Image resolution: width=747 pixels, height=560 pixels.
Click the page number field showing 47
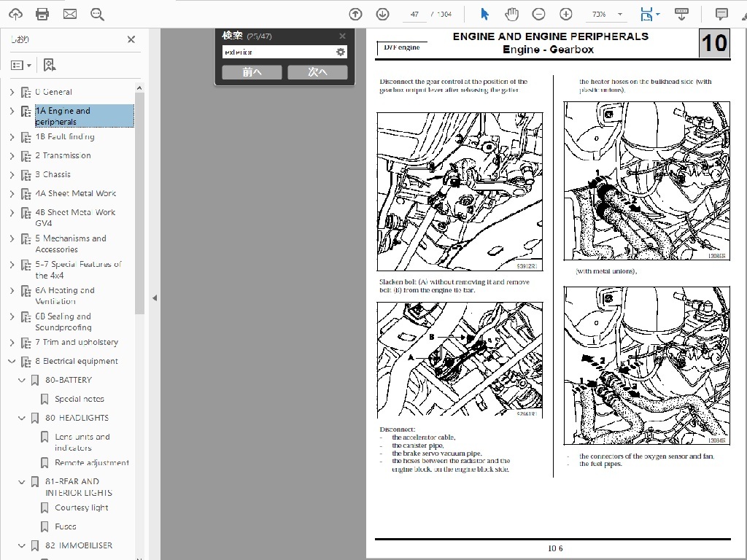click(x=414, y=15)
